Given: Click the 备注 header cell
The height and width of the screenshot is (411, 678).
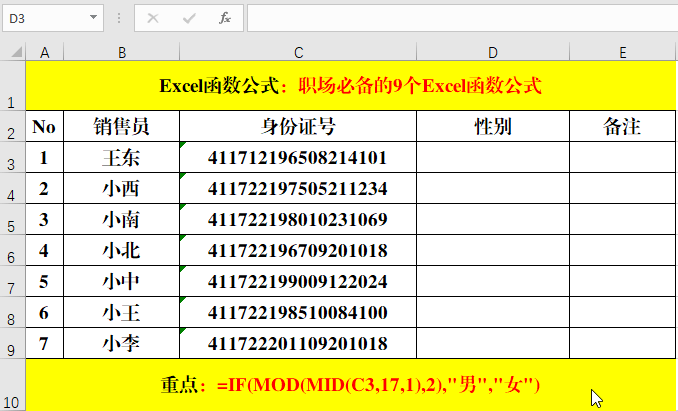Looking at the screenshot, I should click(x=623, y=126).
